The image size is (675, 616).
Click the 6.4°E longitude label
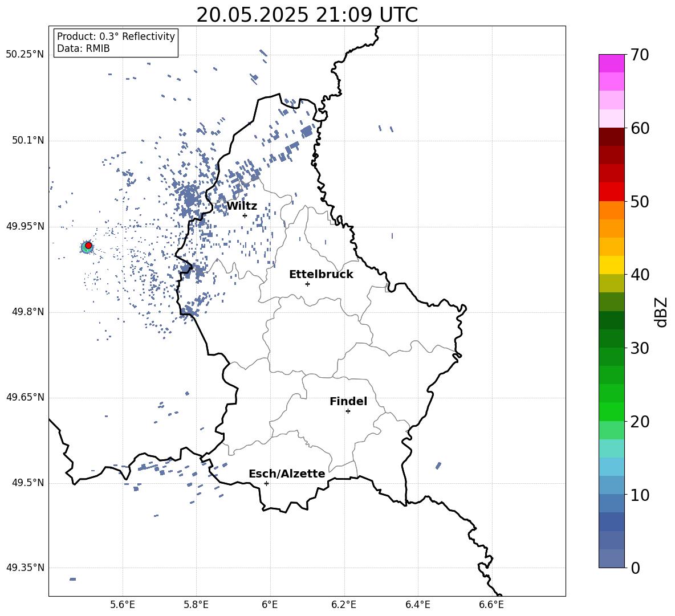[417, 605]
